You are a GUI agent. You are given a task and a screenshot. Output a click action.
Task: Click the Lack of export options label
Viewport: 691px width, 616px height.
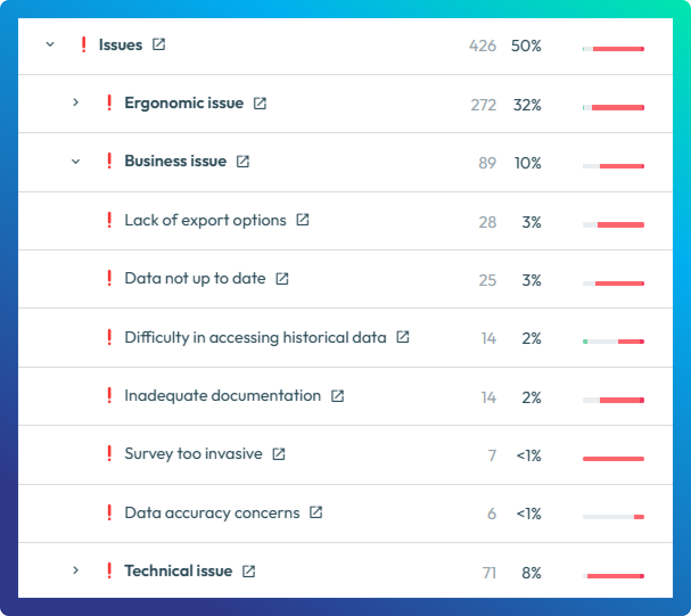click(205, 220)
